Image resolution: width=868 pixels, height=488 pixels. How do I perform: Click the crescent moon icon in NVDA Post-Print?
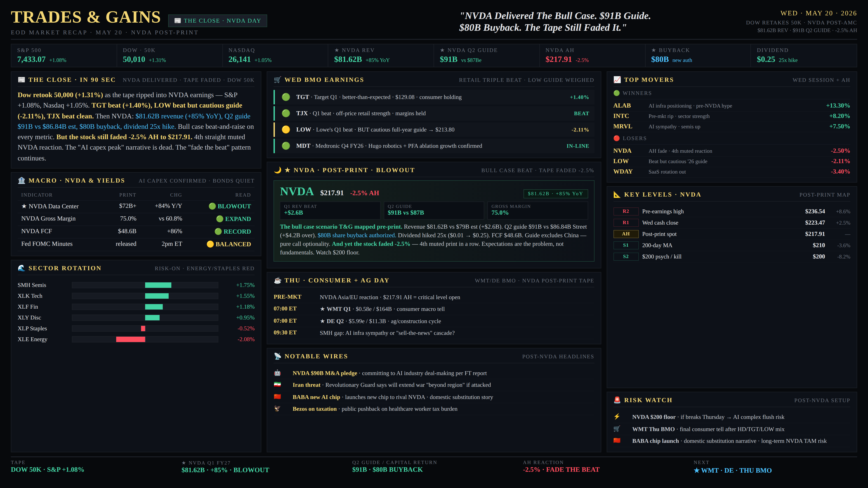coord(277,170)
